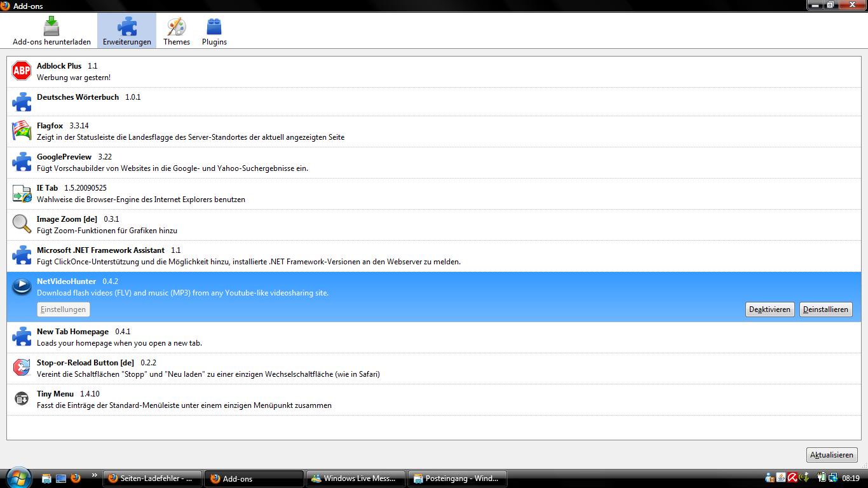Click the Flagfox flag icon
The image size is (868, 488).
tap(22, 131)
